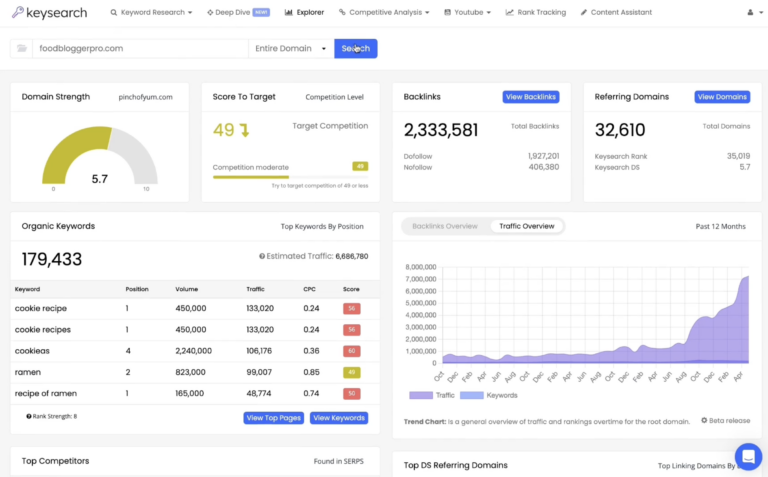Click the total backlinks value 2,333,581
Image resolution: width=768 pixels, height=477 pixels.
[x=441, y=130]
